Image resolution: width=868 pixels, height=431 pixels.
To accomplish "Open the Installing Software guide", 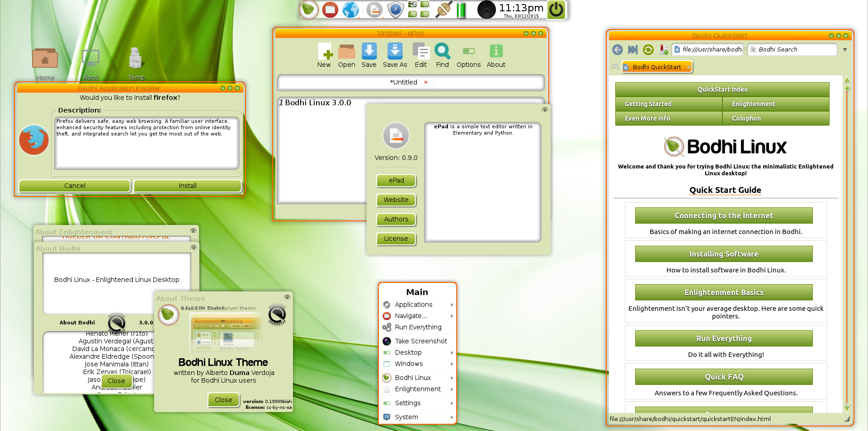I will (724, 254).
